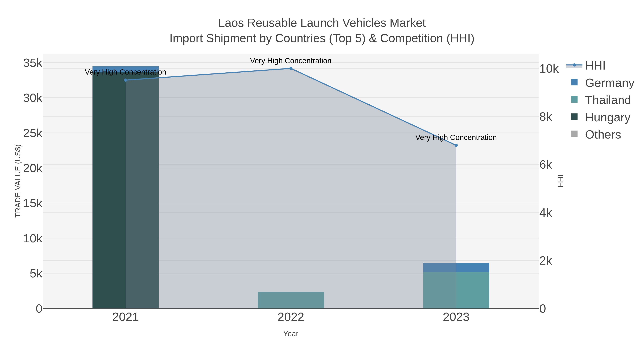The height and width of the screenshot is (362, 644).
Task: Click the 2022 x-axis label
Action: click(x=291, y=317)
